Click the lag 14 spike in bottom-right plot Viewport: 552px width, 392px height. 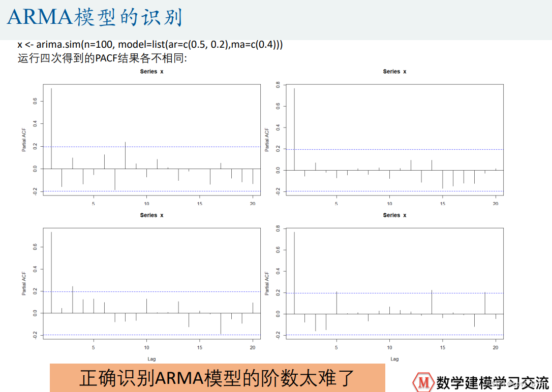coord(432,302)
